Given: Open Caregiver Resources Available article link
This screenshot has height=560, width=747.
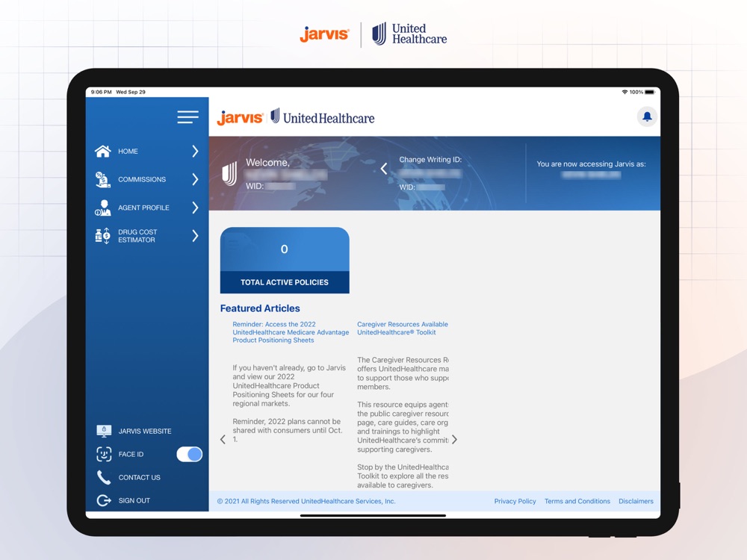Looking at the screenshot, I should [x=403, y=328].
